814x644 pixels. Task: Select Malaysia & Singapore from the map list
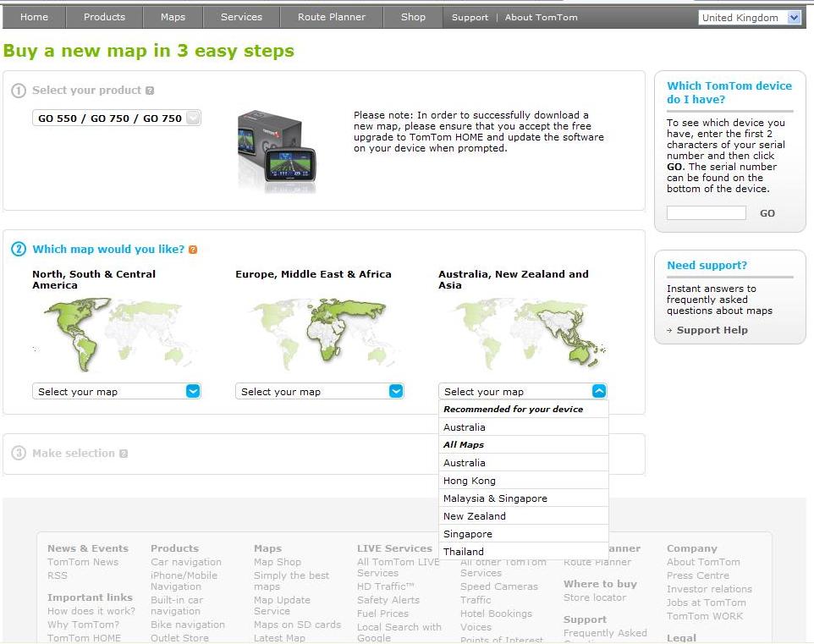pos(523,498)
